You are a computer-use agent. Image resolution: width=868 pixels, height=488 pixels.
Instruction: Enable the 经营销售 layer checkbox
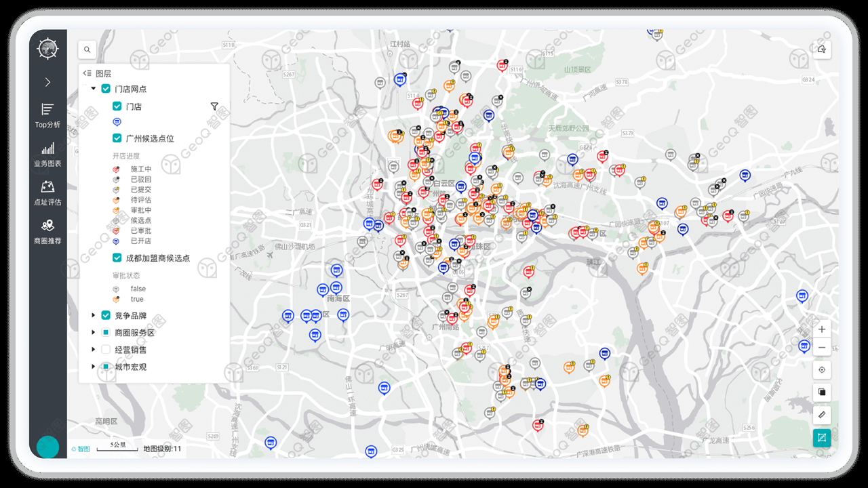tap(106, 350)
